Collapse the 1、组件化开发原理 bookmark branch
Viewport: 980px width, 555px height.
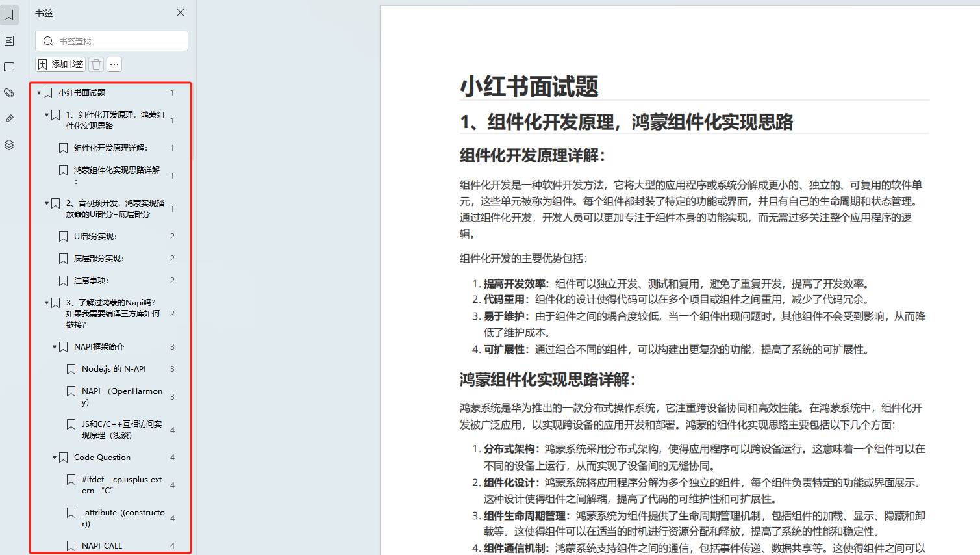point(47,115)
